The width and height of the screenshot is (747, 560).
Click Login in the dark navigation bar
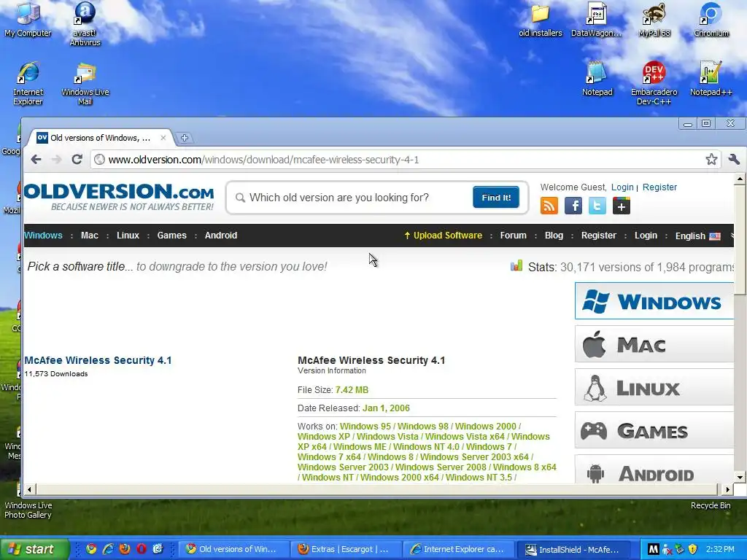[646, 236]
